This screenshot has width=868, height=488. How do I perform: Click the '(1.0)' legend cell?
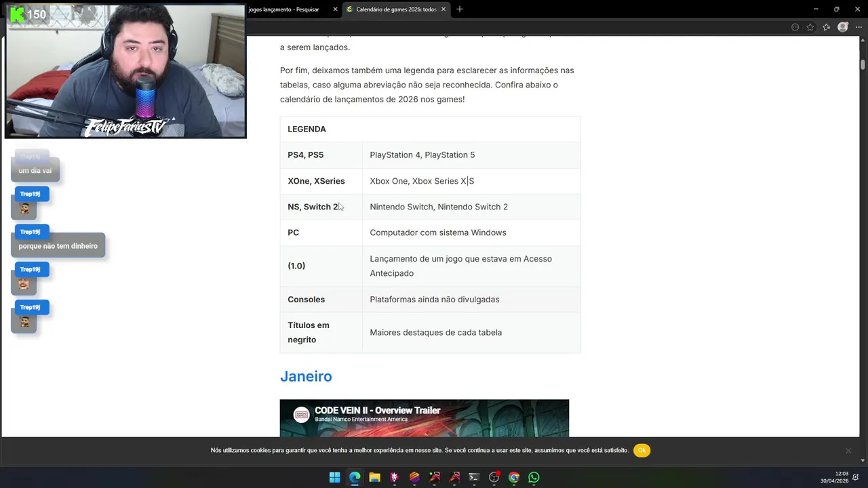321,266
